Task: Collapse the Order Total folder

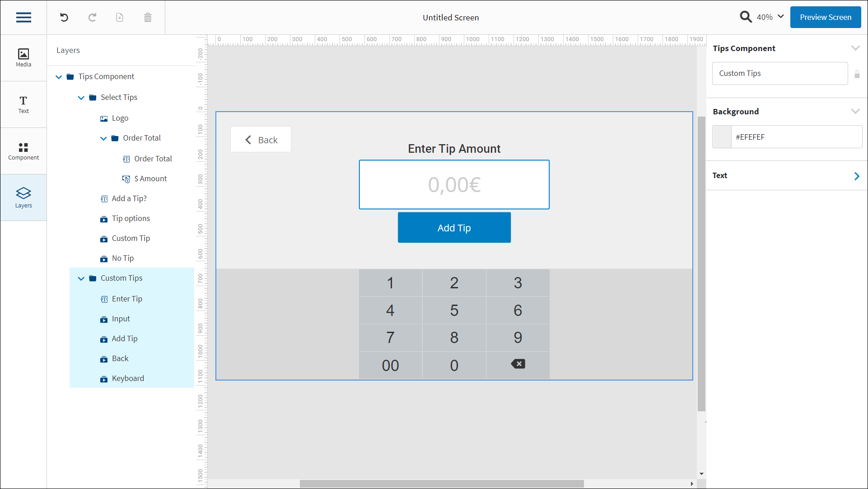Action: click(103, 138)
